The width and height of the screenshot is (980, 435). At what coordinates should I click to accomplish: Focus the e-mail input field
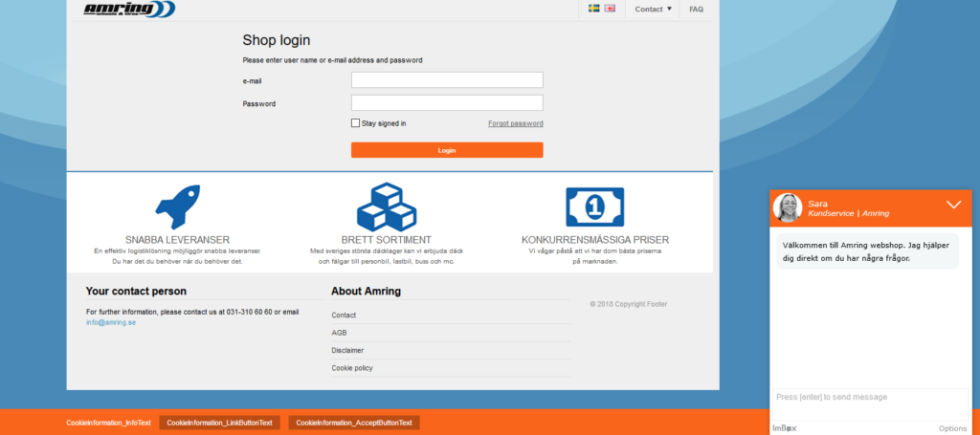447,80
